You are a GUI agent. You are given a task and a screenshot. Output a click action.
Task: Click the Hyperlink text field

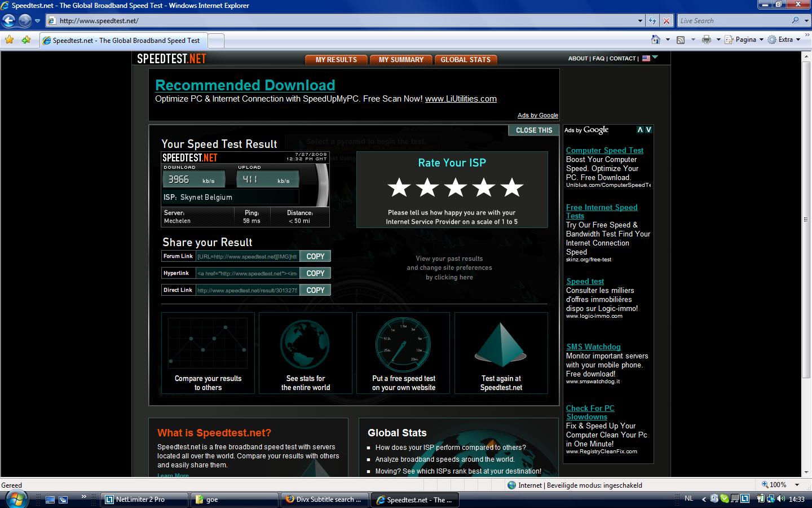[248, 273]
